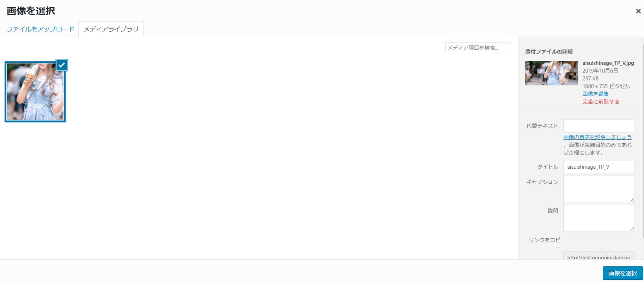Open 画像の意味を説明しましょう help link
Screen dimensions: 644x282
coord(597,137)
